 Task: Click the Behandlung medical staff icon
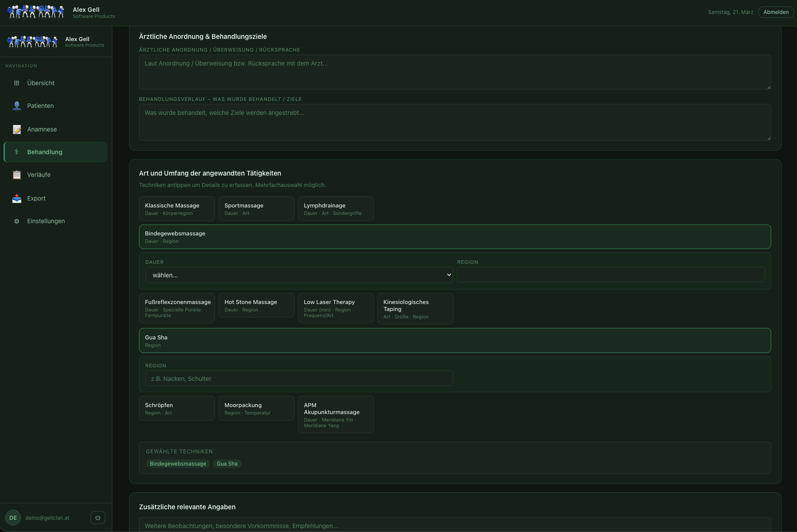pyautogui.click(x=17, y=152)
